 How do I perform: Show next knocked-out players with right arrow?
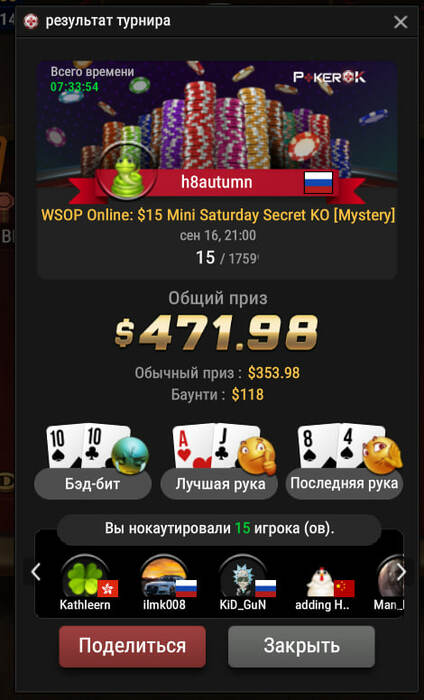pos(401,572)
